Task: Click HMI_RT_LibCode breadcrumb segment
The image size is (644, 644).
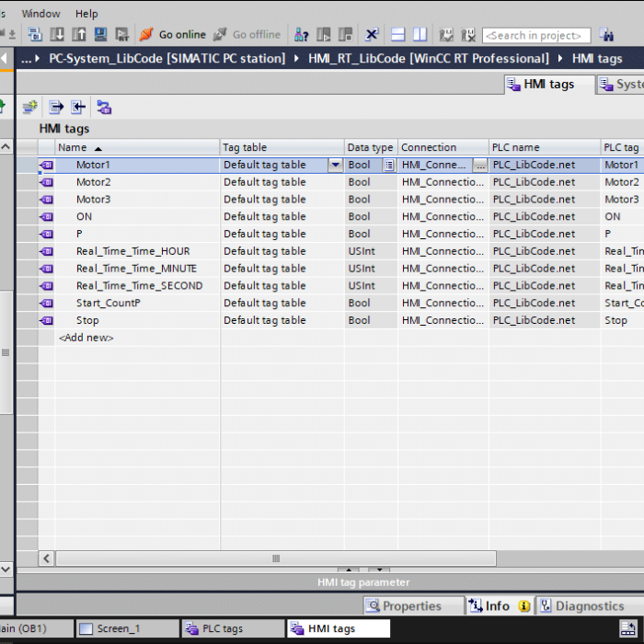Action: pyautogui.click(x=429, y=58)
